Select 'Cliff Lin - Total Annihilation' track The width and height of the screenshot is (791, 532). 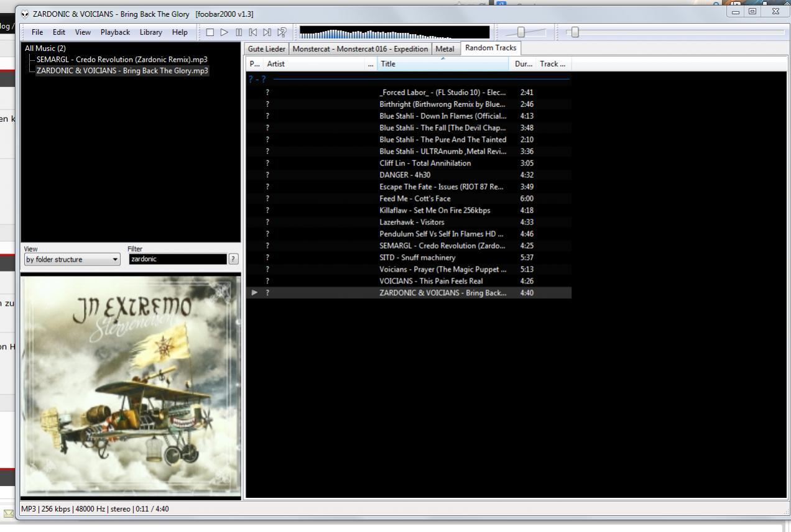pos(409,163)
